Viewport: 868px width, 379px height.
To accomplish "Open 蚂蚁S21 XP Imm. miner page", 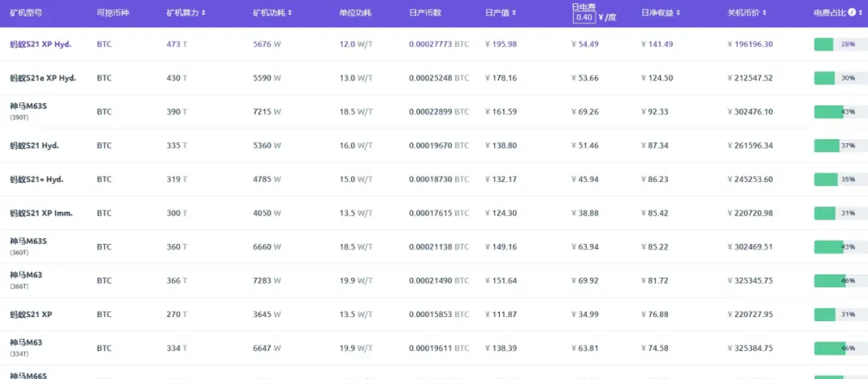I will (42, 213).
